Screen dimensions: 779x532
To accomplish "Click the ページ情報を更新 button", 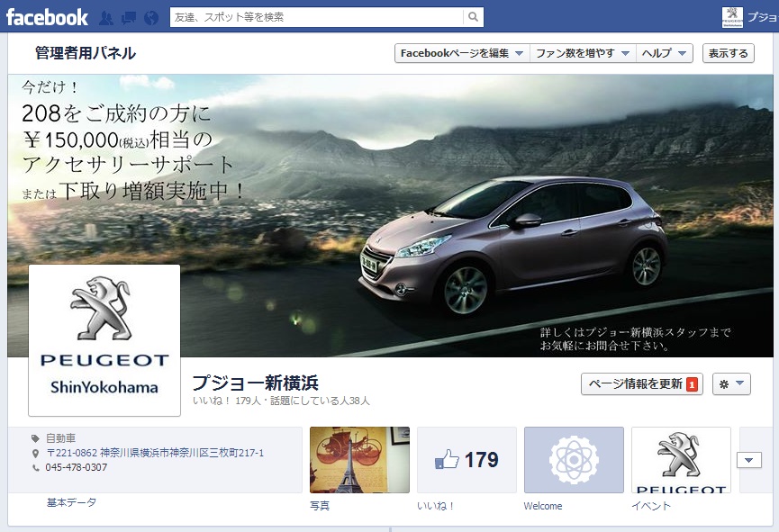I will 641,384.
